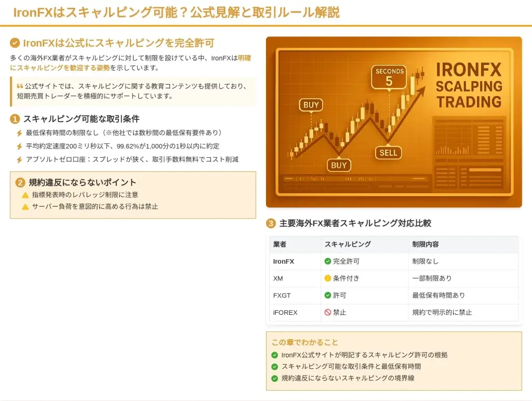This screenshot has width=532, height=401.
Task: Click the checkmark icon beside the main heading
Action: click(x=15, y=43)
